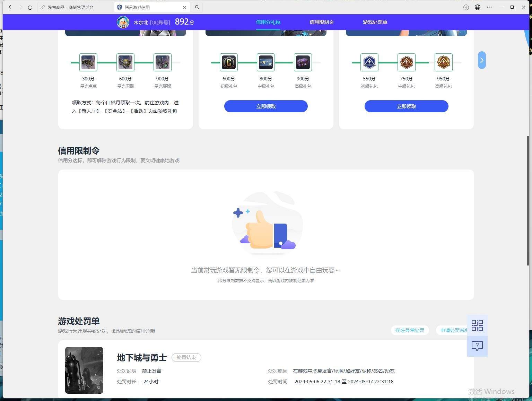Open the three-dot more menu
Viewport: 532px width, 401px height.
(489, 7)
